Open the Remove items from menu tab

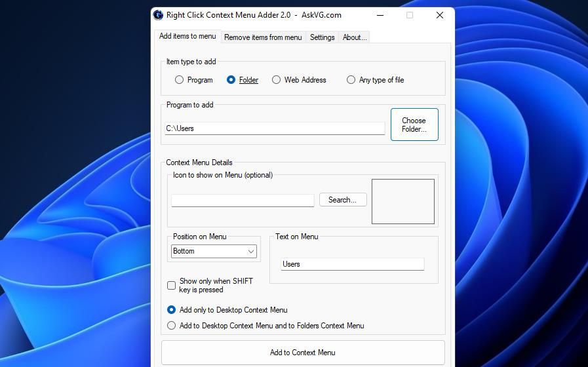tap(263, 37)
